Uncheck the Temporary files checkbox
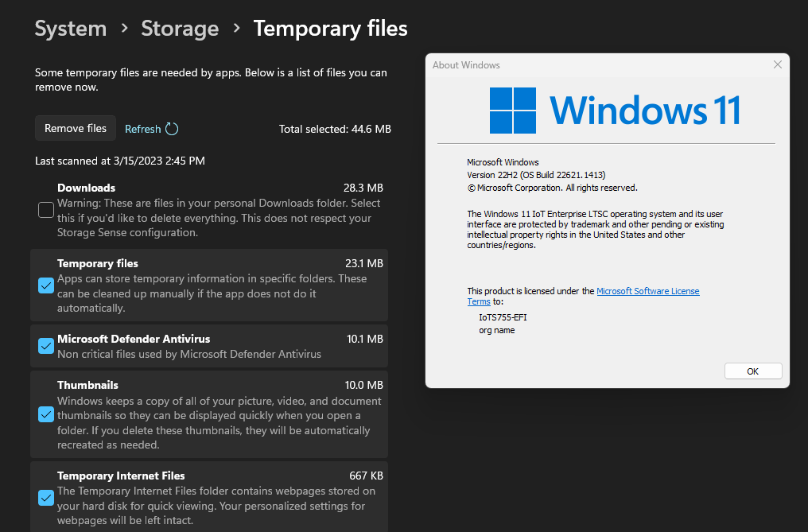The image size is (808, 532). click(x=46, y=285)
